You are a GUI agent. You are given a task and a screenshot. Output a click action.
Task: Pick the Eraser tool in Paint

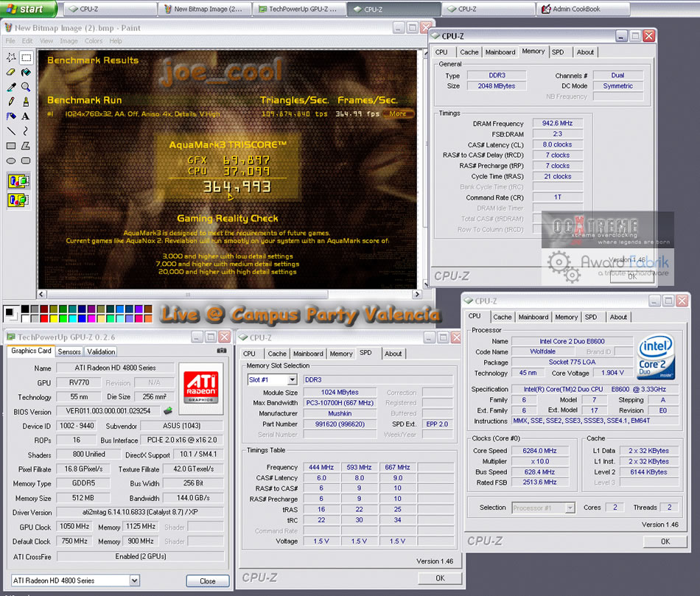(11, 72)
